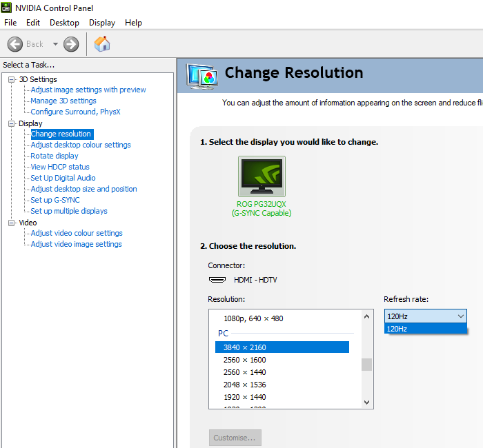Open Rotate display task
Image resolution: width=483 pixels, height=448 pixels.
tap(55, 156)
